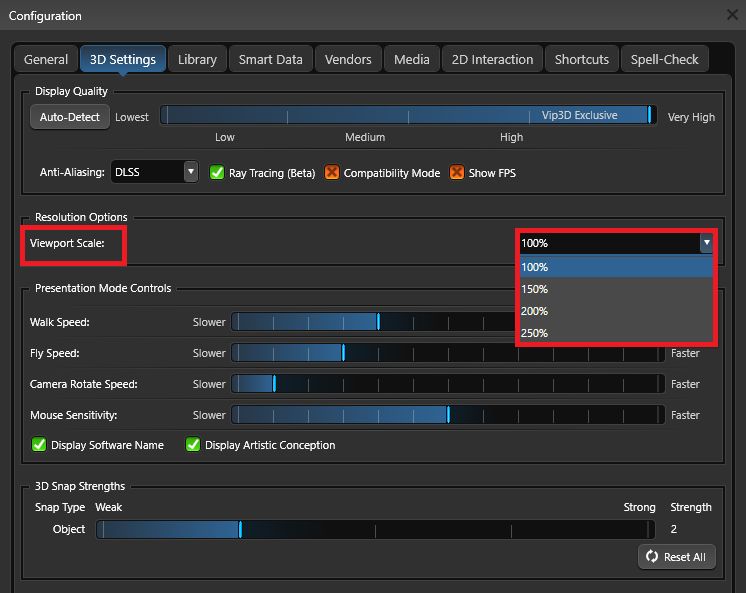Close the Configuration dialog

pyautogui.click(x=732, y=15)
